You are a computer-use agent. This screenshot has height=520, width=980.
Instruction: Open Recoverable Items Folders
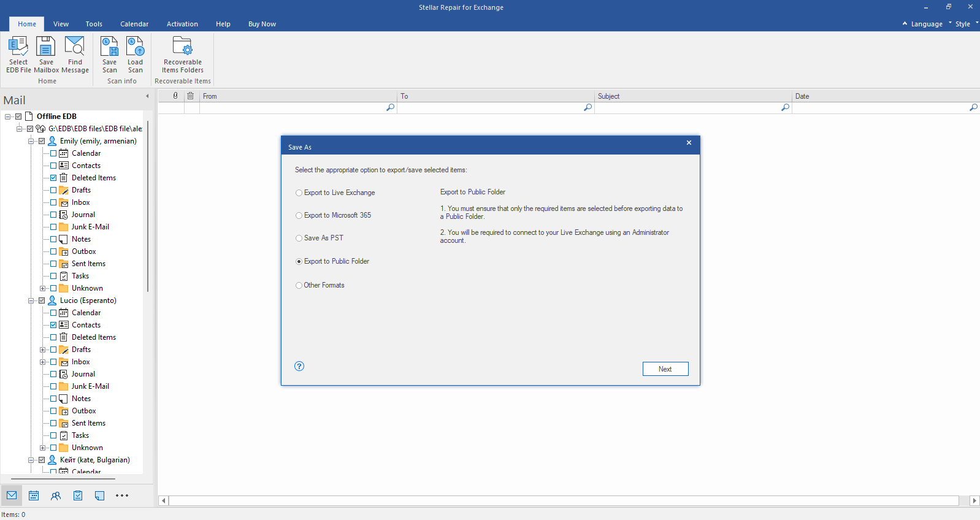pos(183,54)
